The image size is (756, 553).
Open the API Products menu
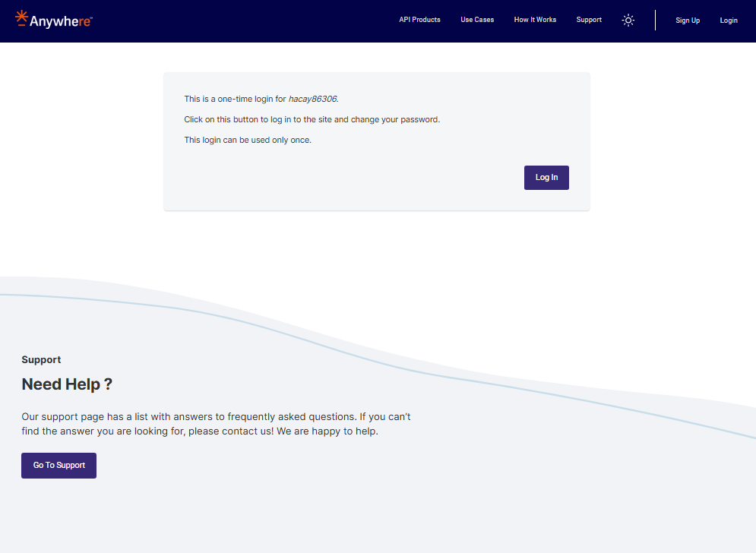coord(419,20)
